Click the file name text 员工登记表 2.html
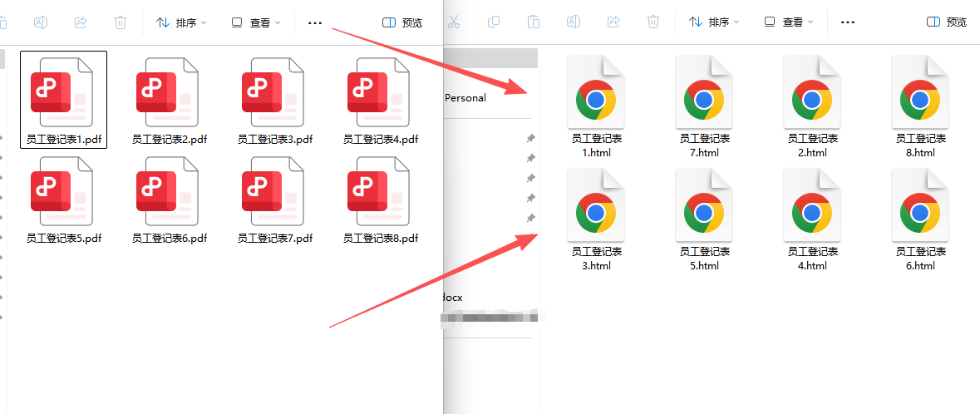 point(812,145)
